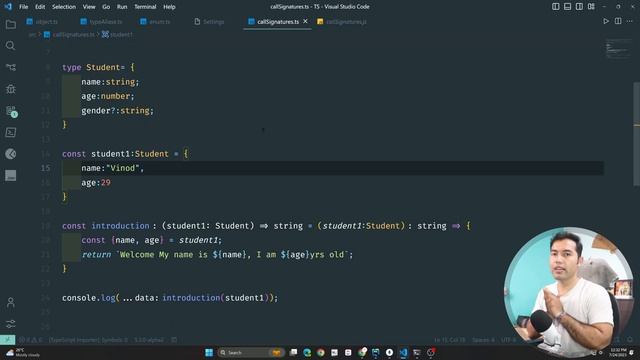640x360 pixels.
Task: Open the Windows Start button
Action: (209, 353)
